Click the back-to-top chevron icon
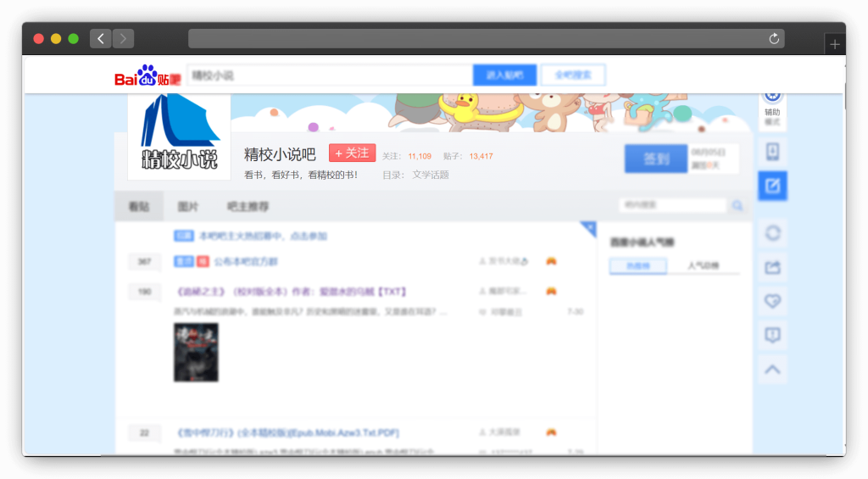868x479 pixels. [x=772, y=370]
